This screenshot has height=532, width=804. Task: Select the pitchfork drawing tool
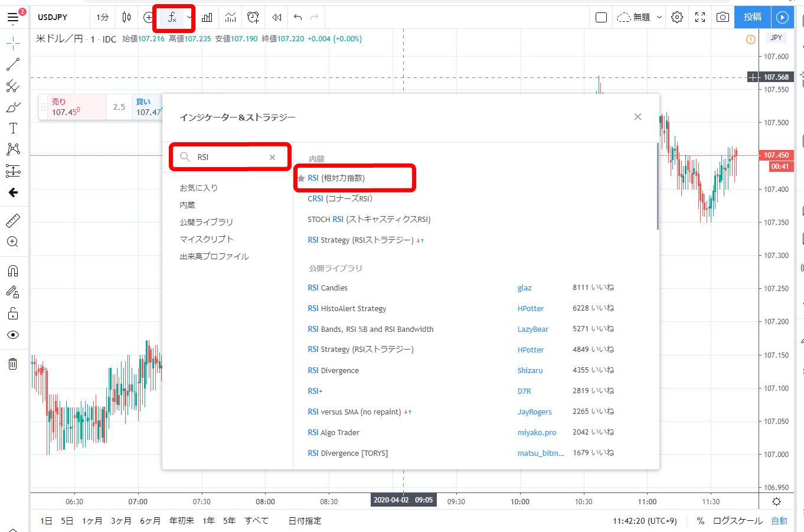tap(13, 86)
